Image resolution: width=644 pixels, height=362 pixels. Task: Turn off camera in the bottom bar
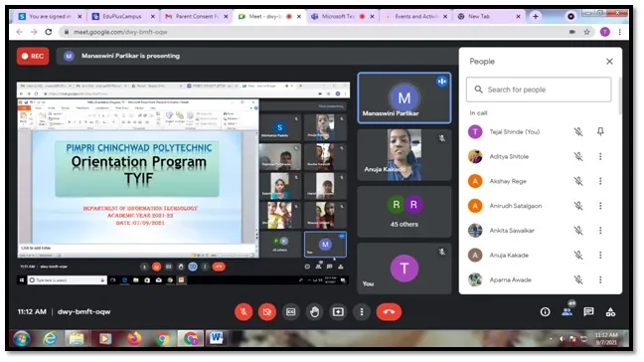coord(267,312)
